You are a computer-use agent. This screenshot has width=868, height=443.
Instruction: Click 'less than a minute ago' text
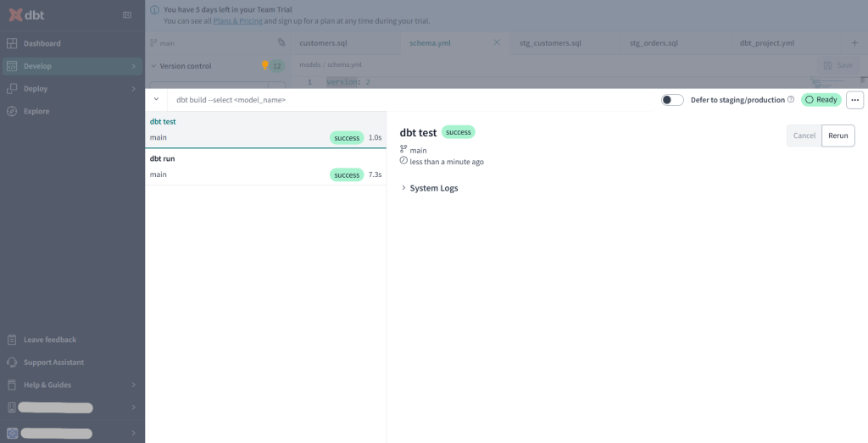(x=447, y=162)
